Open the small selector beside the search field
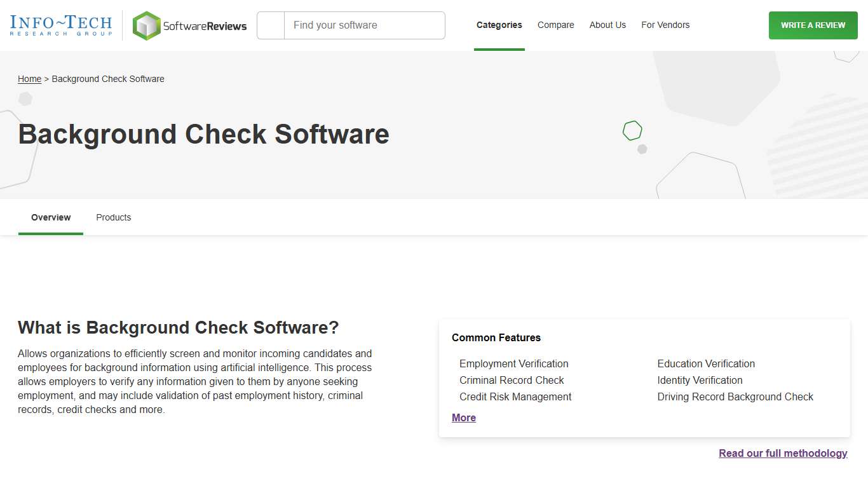 270,25
